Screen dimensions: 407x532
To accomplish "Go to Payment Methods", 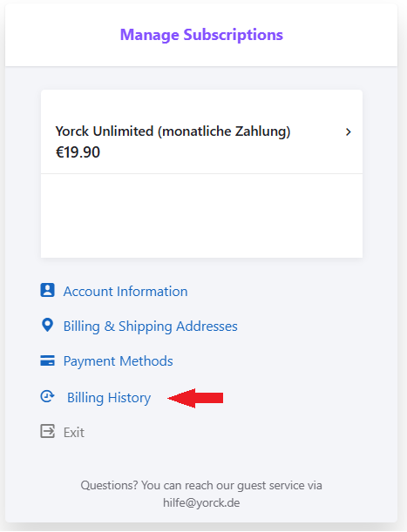I will click(118, 361).
